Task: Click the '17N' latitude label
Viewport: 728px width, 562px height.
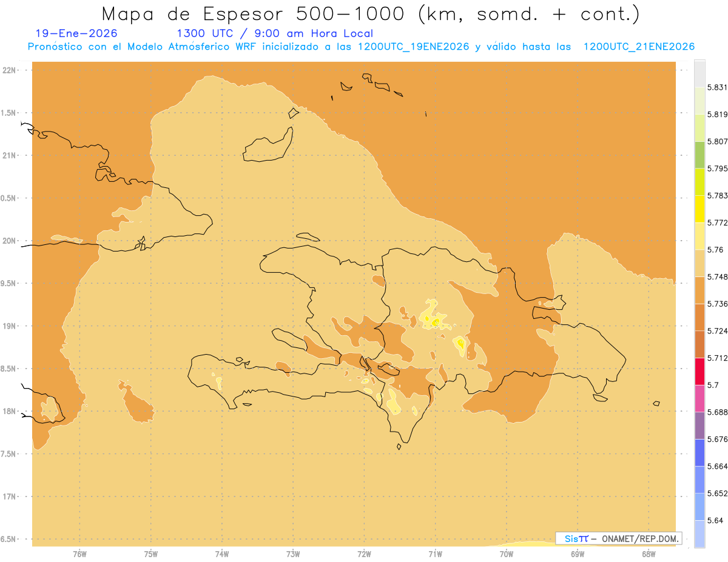Action: (x=9, y=497)
